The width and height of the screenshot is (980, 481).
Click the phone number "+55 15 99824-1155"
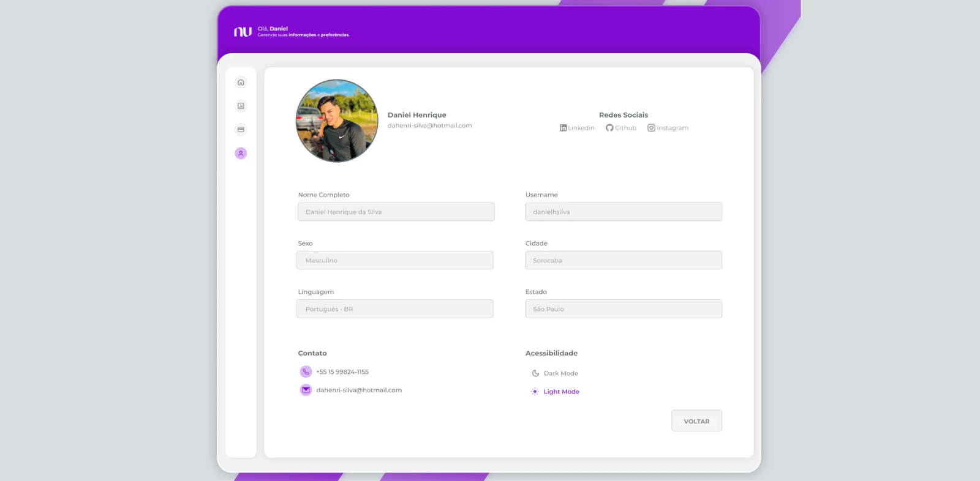pos(342,372)
